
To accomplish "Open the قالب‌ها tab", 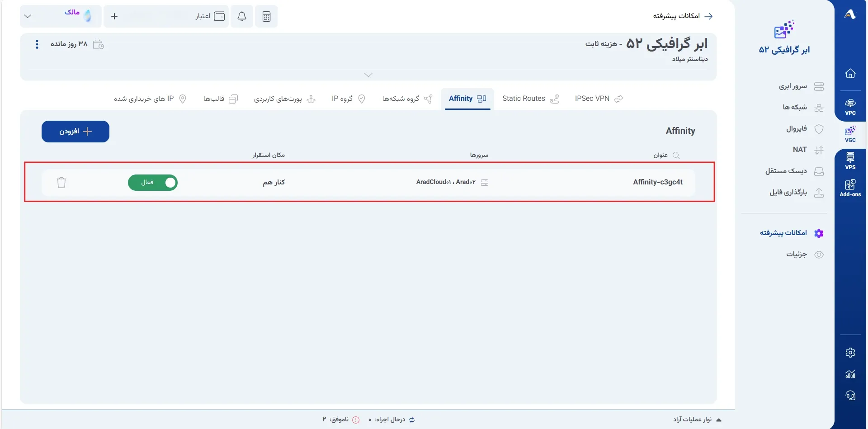I will [221, 99].
